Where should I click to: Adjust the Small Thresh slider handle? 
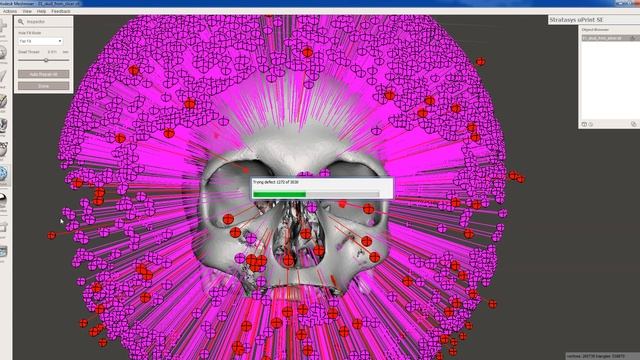point(46,60)
